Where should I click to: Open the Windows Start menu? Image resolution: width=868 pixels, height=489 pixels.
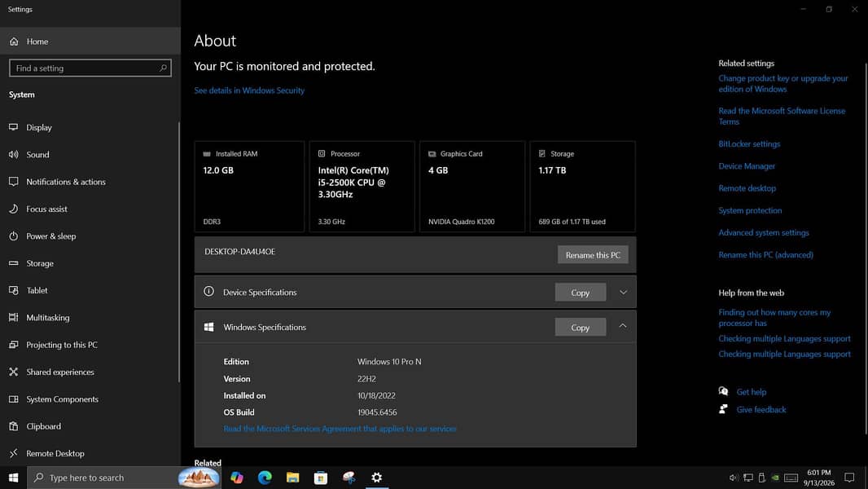point(13,478)
